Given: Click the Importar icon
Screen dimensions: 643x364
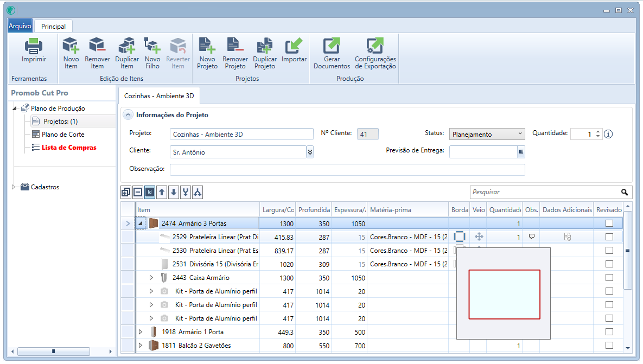Looking at the screenshot, I should (294, 46).
